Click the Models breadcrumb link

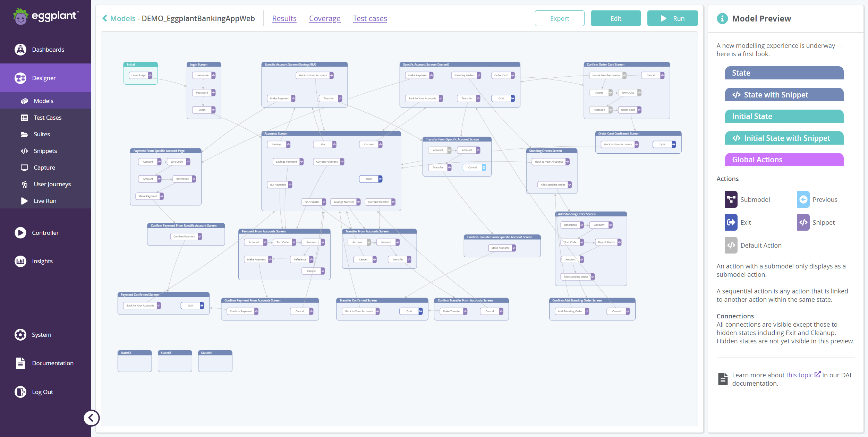coord(123,18)
